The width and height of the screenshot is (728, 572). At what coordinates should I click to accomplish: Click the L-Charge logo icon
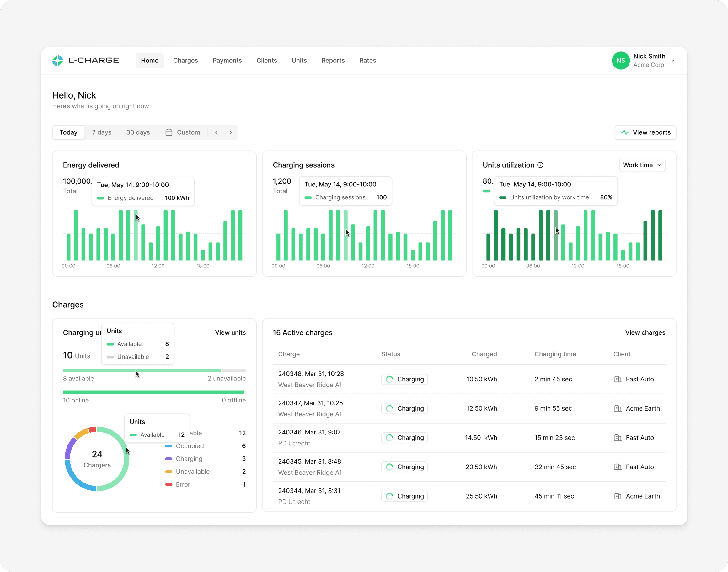pyautogui.click(x=57, y=61)
